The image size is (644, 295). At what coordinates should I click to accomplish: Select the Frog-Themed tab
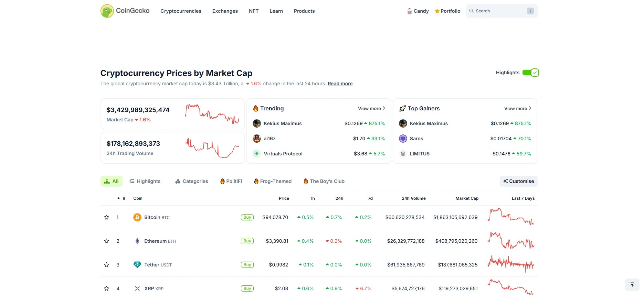273,181
